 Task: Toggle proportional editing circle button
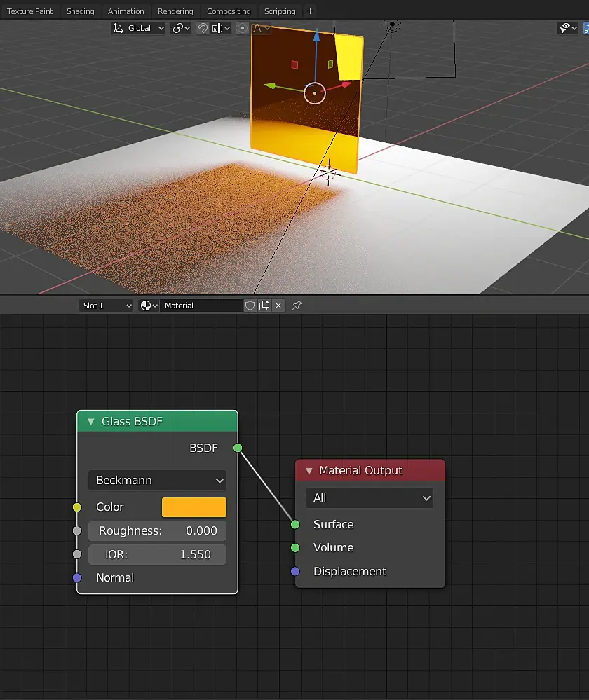243,28
